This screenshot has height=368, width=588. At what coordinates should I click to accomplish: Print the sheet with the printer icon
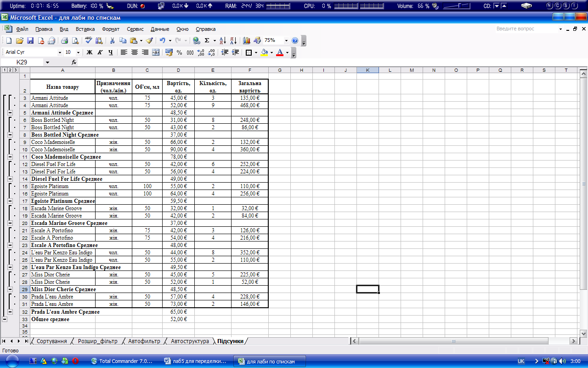(x=64, y=40)
